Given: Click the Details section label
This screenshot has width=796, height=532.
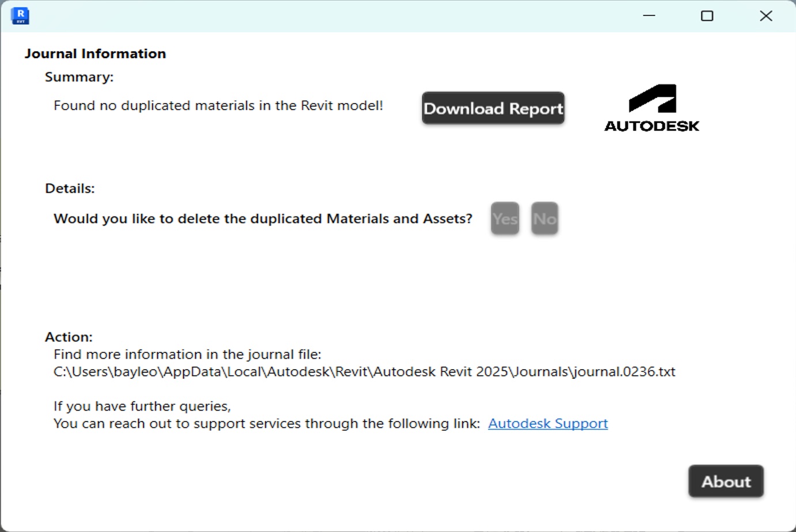Looking at the screenshot, I should (x=69, y=188).
